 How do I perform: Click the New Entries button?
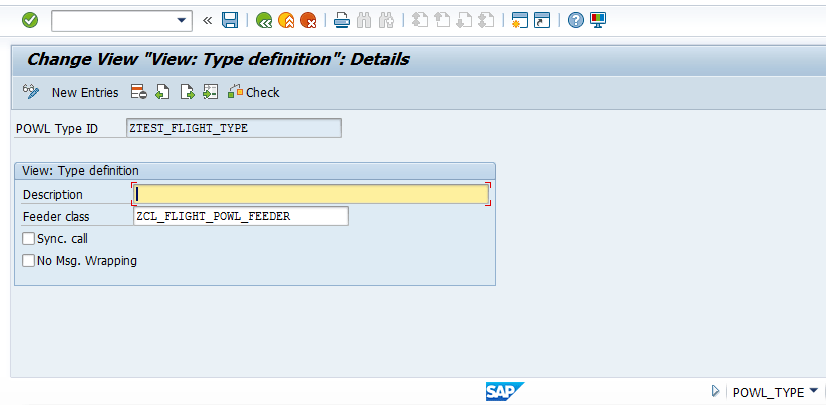(85, 93)
